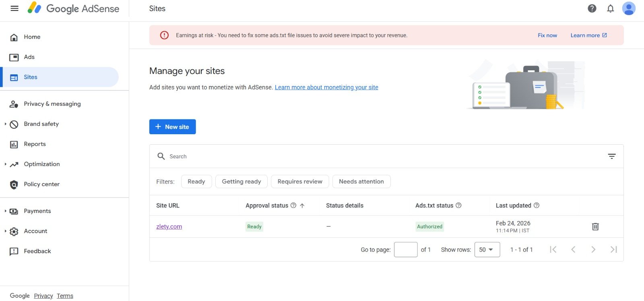
Task: Expand the Brand safety section
Action: tap(6, 124)
